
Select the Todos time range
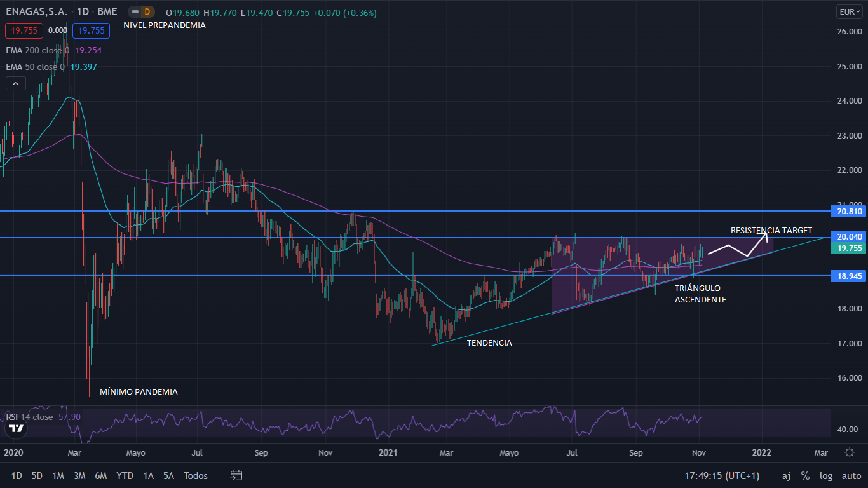195,475
